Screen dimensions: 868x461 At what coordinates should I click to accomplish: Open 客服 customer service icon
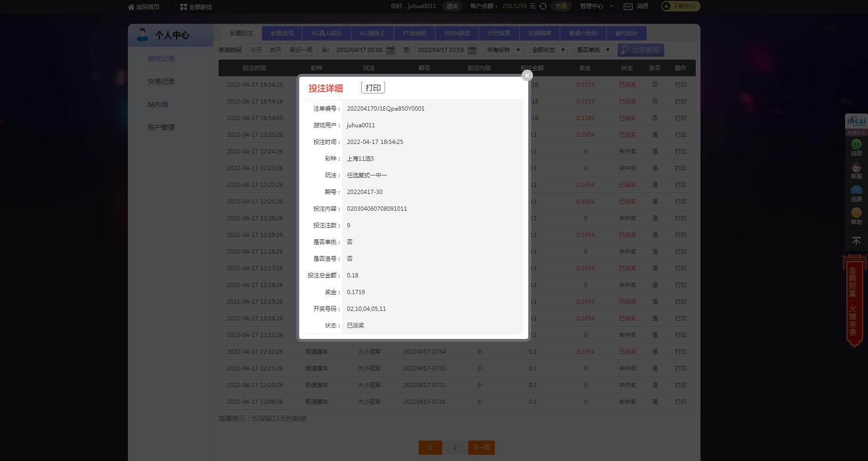point(856,168)
